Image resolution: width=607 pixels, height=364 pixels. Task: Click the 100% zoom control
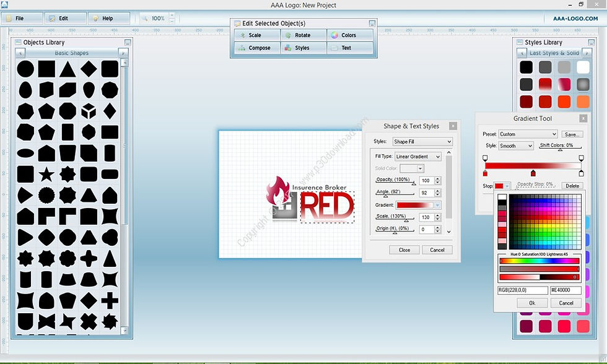click(157, 18)
